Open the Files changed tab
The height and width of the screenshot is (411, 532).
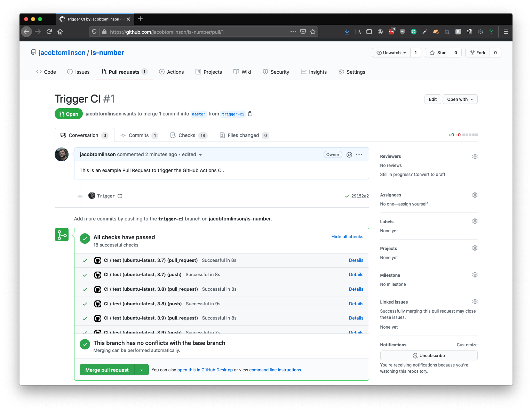(243, 135)
